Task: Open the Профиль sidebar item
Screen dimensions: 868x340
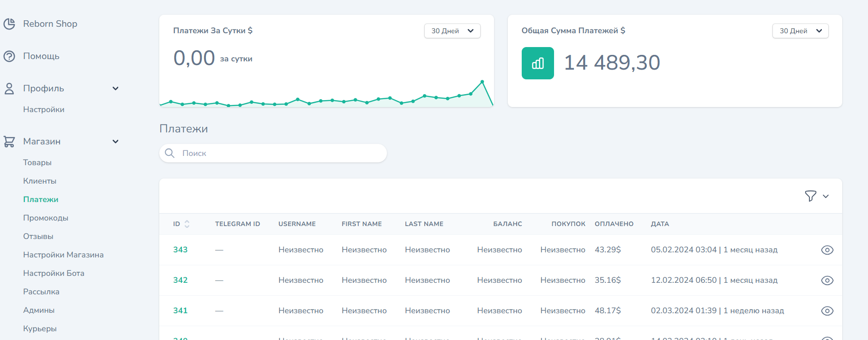Action: [x=43, y=89]
